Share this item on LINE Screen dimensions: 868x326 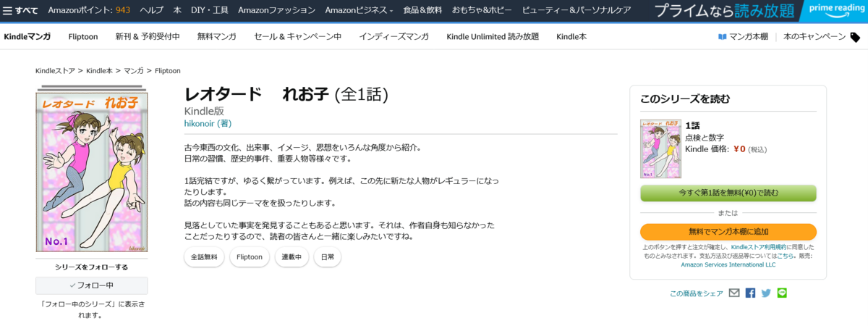coord(782,293)
